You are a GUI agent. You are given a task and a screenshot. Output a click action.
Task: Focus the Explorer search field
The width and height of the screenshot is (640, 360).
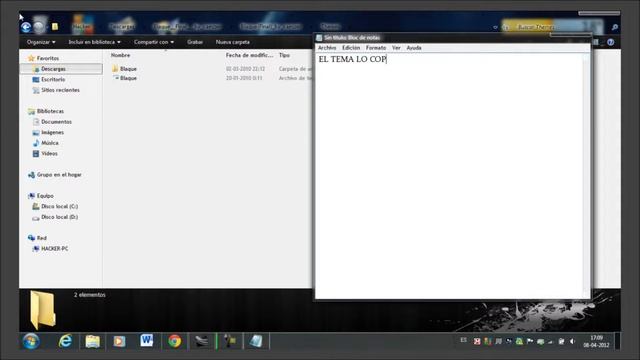(553, 27)
